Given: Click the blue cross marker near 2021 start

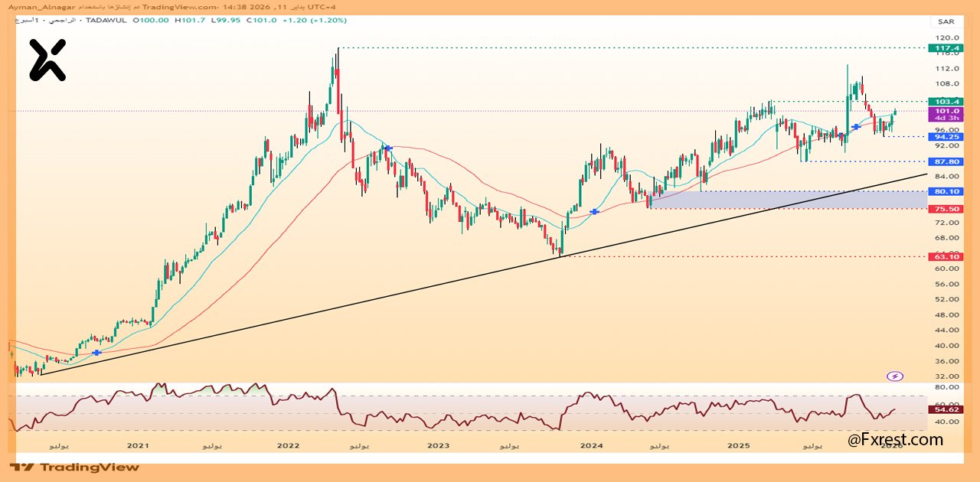Looking at the screenshot, I should coord(96,352).
